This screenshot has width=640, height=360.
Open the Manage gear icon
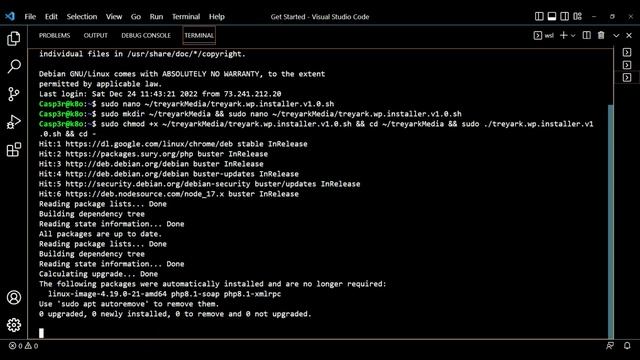click(14, 325)
